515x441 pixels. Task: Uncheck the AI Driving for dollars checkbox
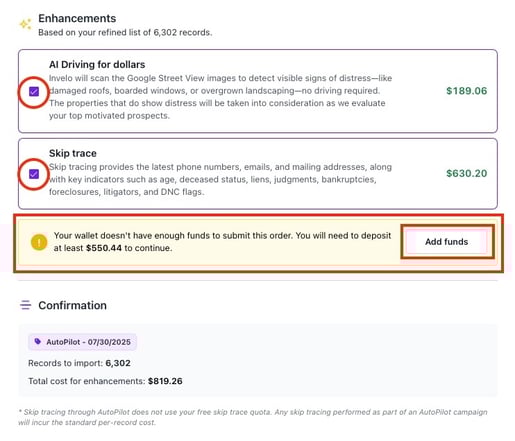pos(34,91)
